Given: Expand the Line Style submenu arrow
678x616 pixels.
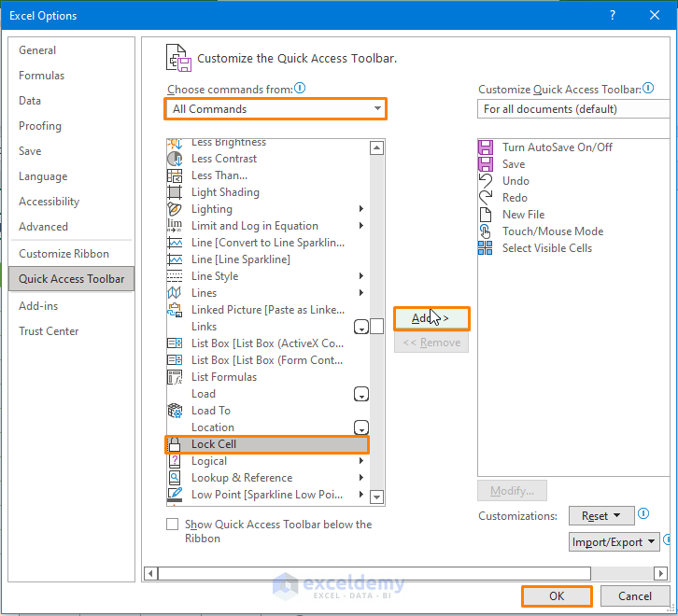Looking at the screenshot, I should 361,275.
